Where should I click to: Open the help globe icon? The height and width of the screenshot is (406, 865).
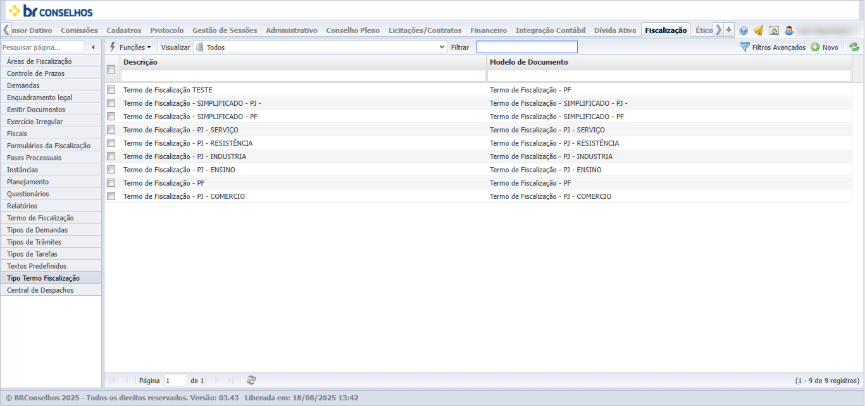(744, 31)
